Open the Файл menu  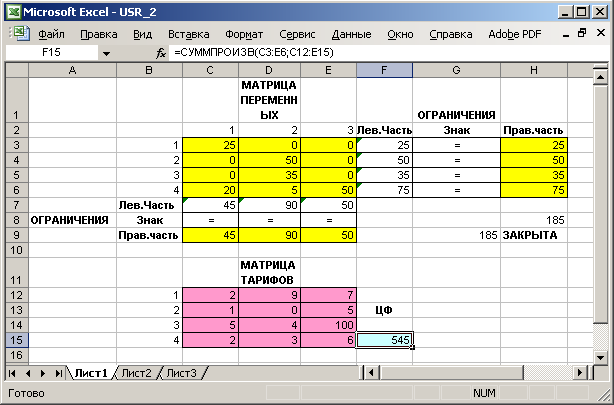(x=51, y=34)
